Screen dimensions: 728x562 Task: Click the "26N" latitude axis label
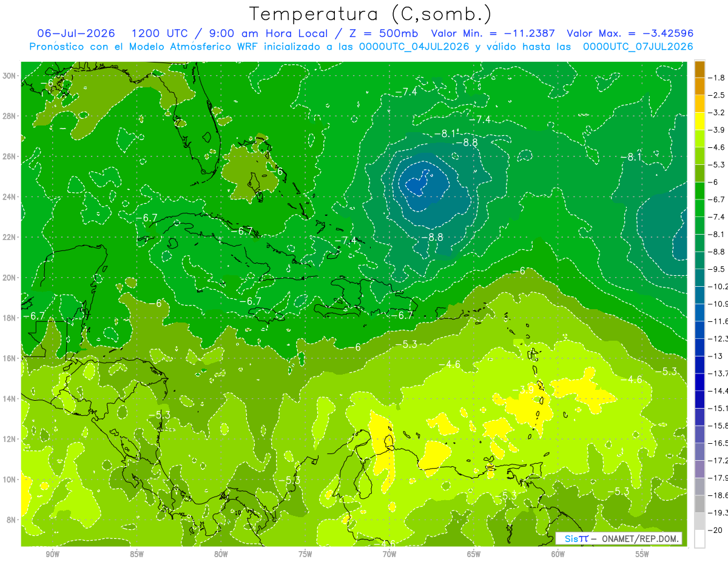pos(10,156)
